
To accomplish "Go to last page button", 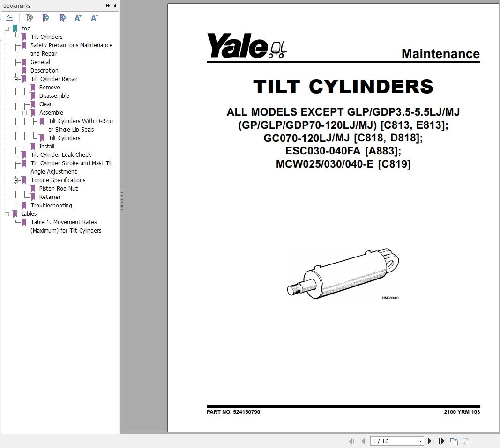I will click(441, 441).
